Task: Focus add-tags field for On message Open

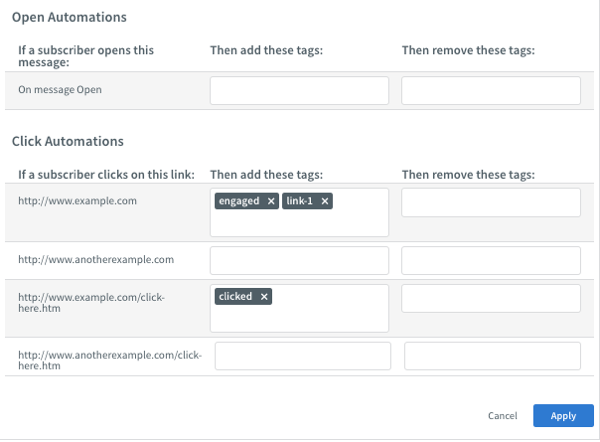Action: [x=299, y=91]
